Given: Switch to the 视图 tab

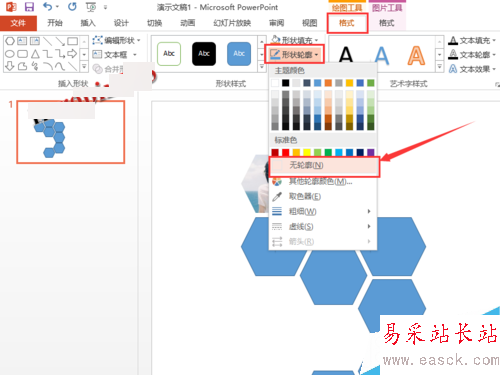Looking at the screenshot, I should click(309, 23).
